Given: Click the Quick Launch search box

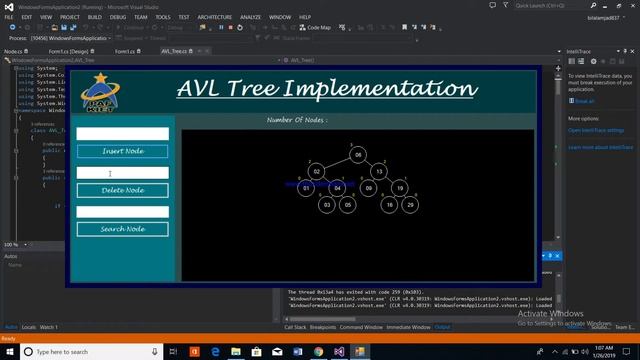Looking at the screenshot, I should [x=551, y=5].
